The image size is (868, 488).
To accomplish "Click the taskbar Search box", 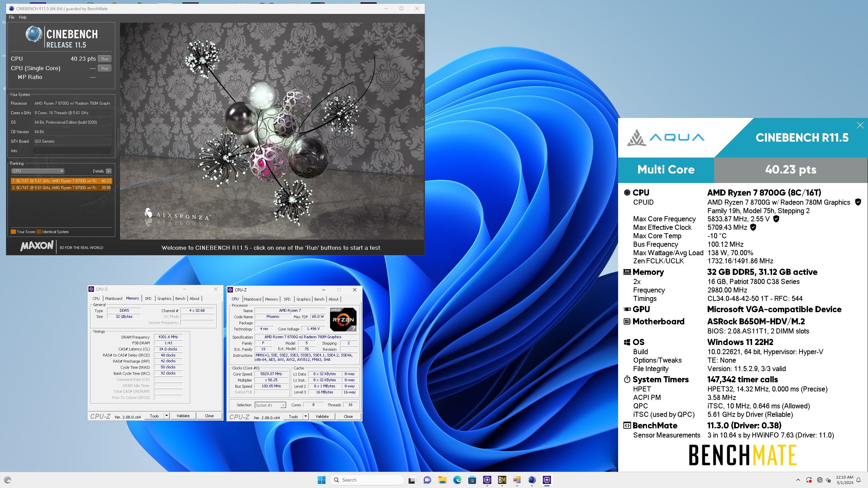I will pos(367,480).
